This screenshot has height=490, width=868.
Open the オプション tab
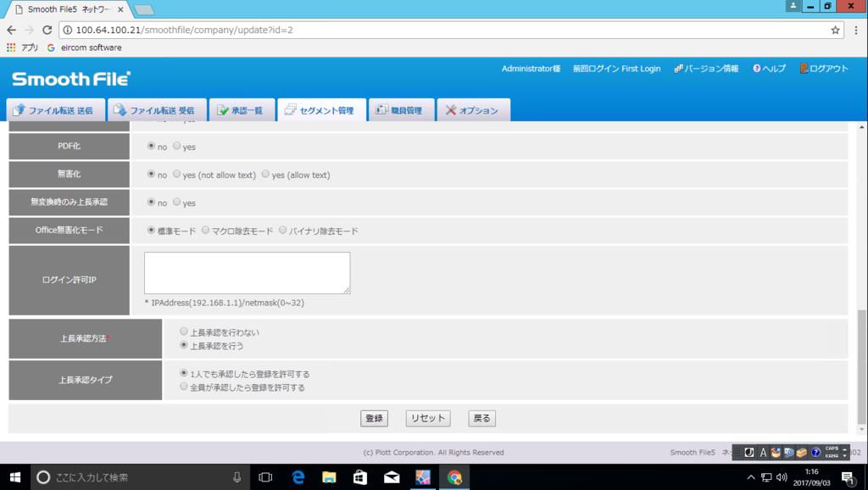473,110
